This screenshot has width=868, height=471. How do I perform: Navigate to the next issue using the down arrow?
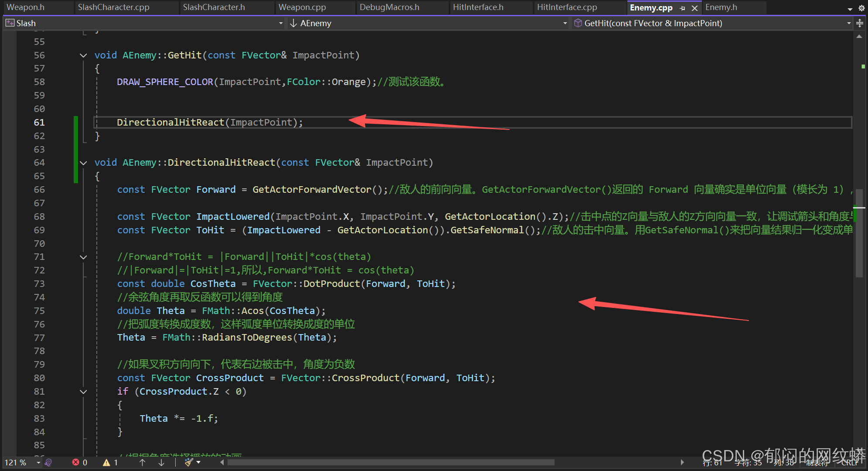click(161, 462)
